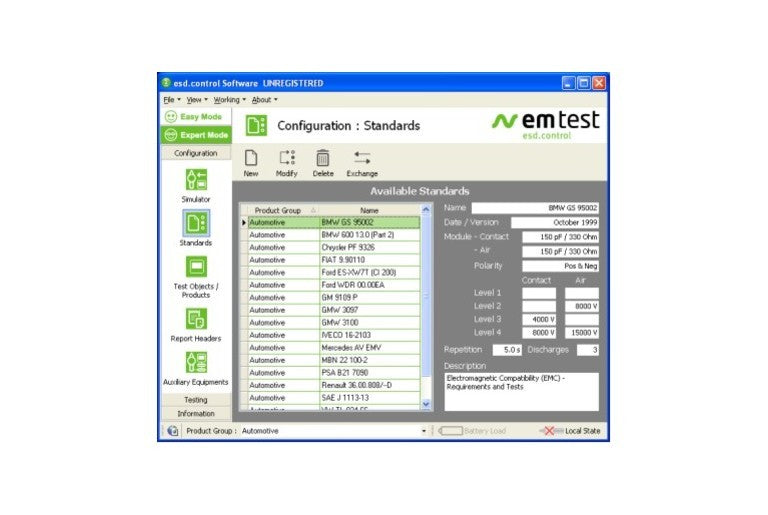Image resolution: width=768 pixels, height=515 pixels.
Task: Open the Auxiliary Equipments icon
Action: 196,363
